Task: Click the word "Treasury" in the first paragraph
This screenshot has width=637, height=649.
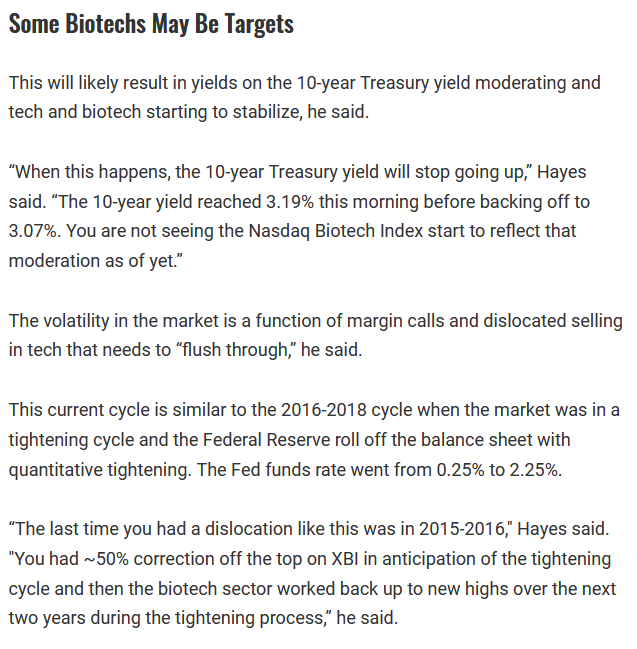Action: pos(394,83)
